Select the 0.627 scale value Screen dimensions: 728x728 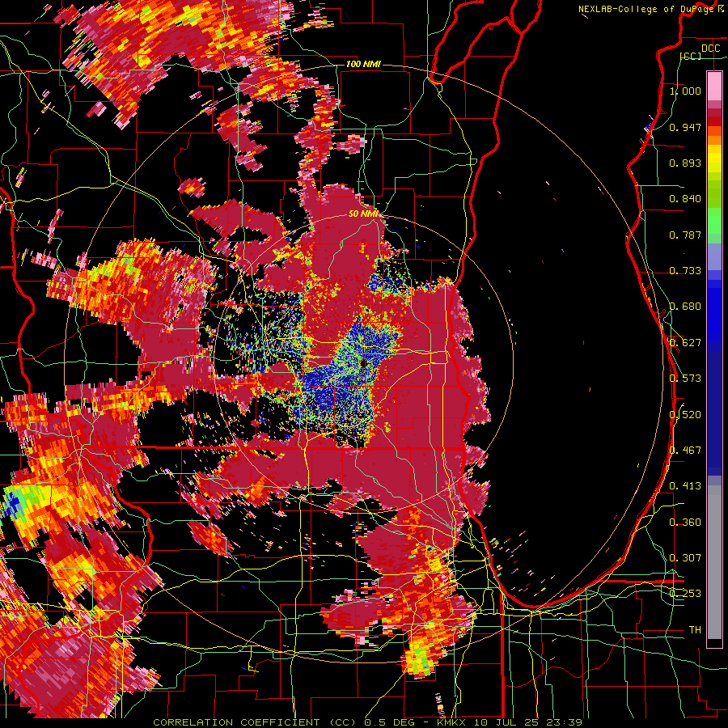tap(685, 343)
